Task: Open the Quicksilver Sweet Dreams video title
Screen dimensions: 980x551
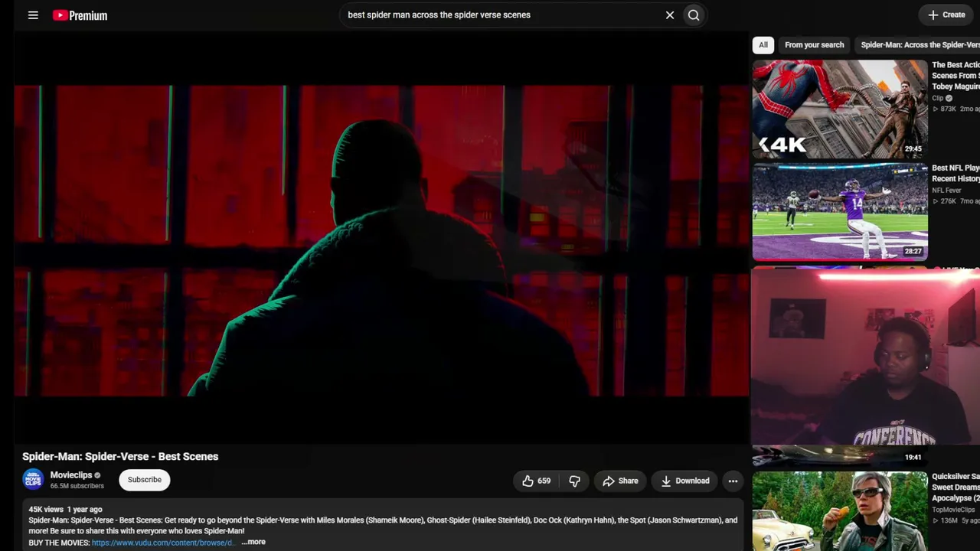Action: tap(955, 487)
